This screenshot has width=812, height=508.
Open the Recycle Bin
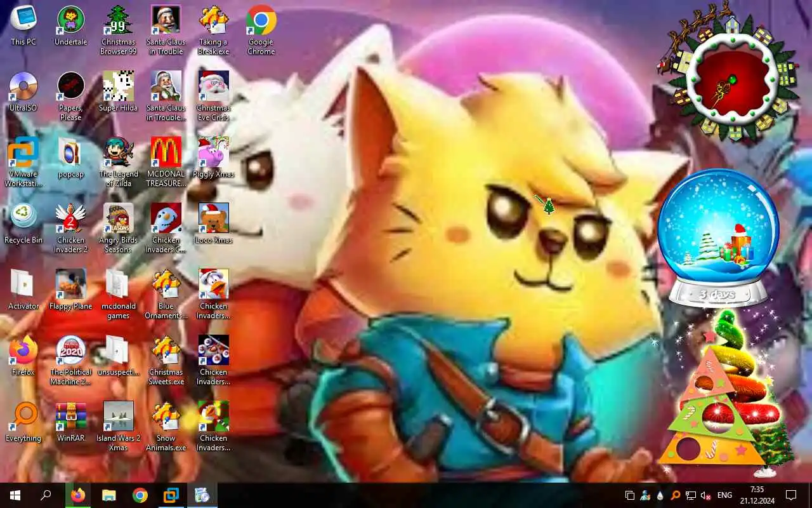point(23,225)
